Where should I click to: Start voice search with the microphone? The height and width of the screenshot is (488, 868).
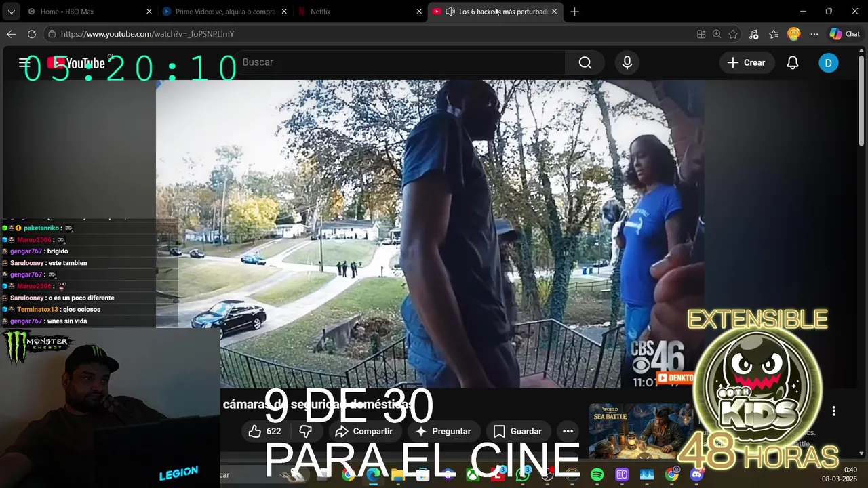(x=627, y=62)
